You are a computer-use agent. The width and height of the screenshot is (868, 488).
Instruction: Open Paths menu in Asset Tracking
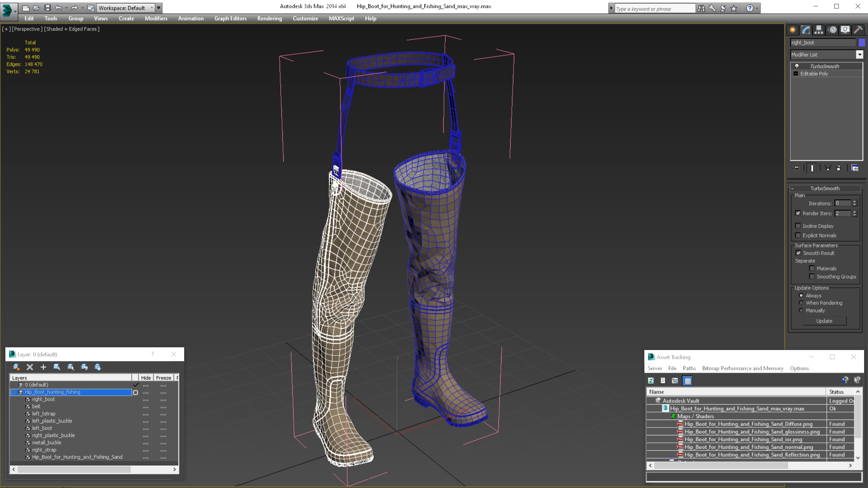689,368
